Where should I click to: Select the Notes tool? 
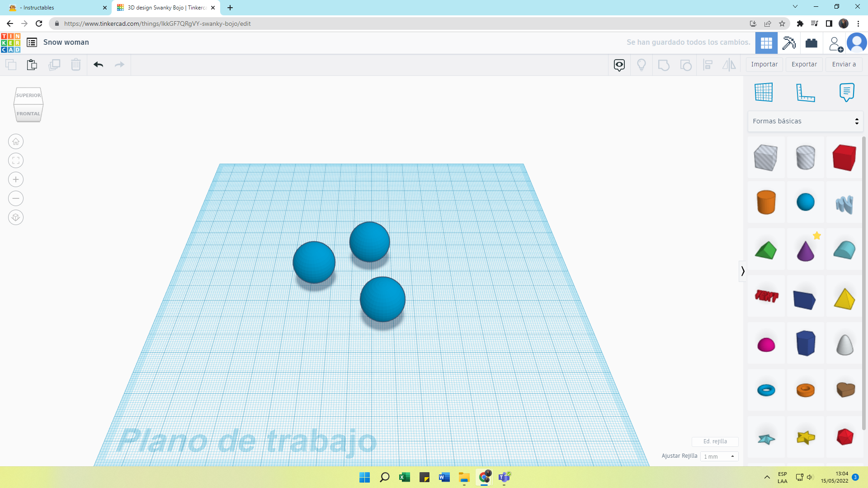point(847,92)
